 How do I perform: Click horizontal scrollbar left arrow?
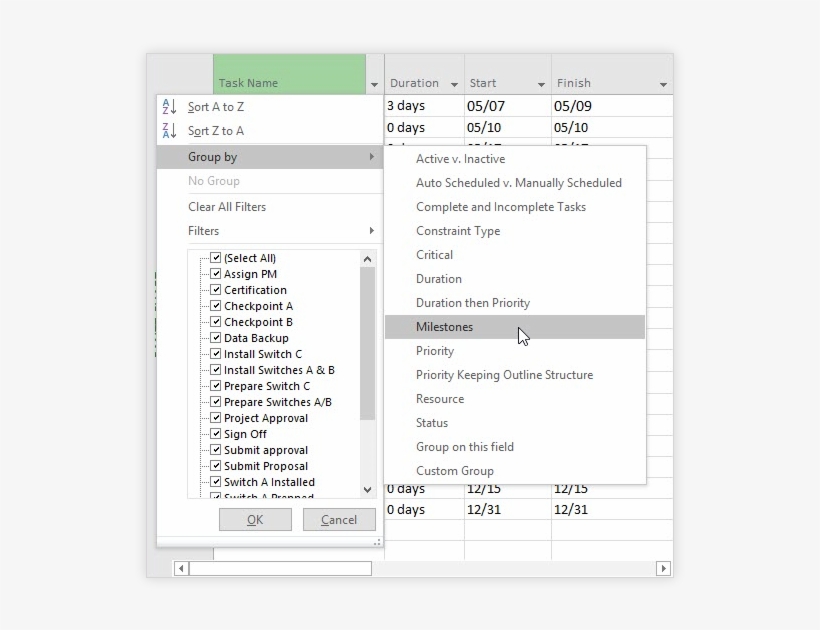181,568
